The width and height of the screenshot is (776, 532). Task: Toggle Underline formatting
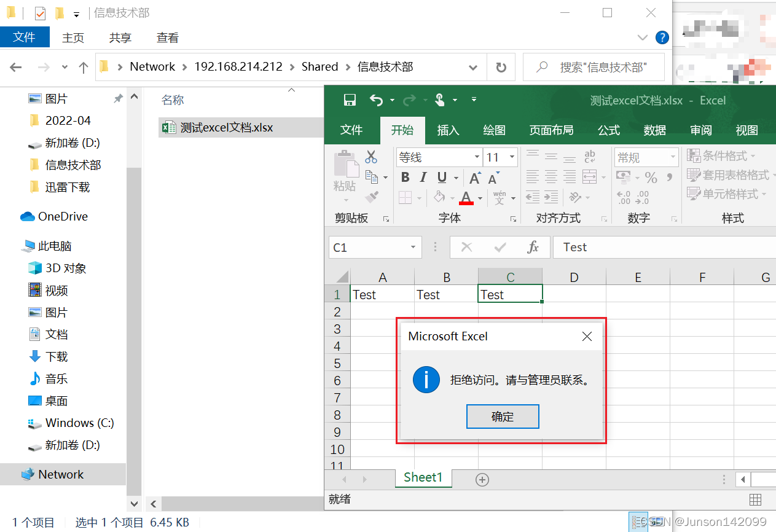pos(442,178)
